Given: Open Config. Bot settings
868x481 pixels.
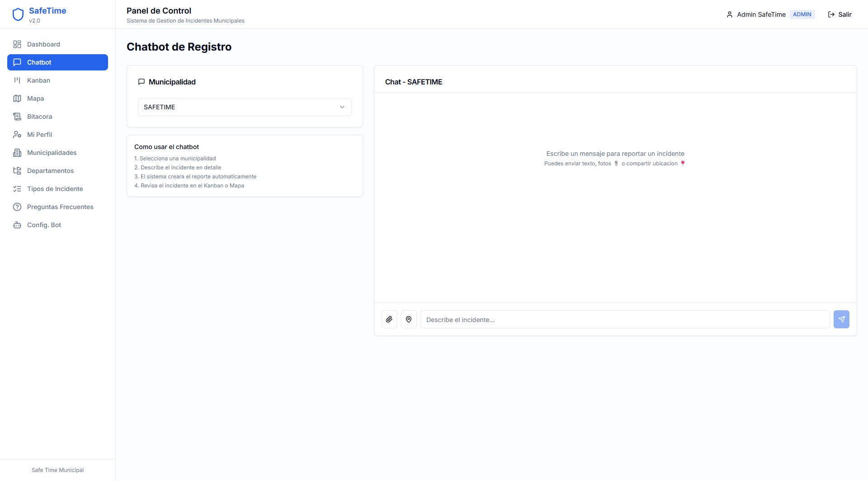Looking at the screenshot, I should click(x=57, y=225).
